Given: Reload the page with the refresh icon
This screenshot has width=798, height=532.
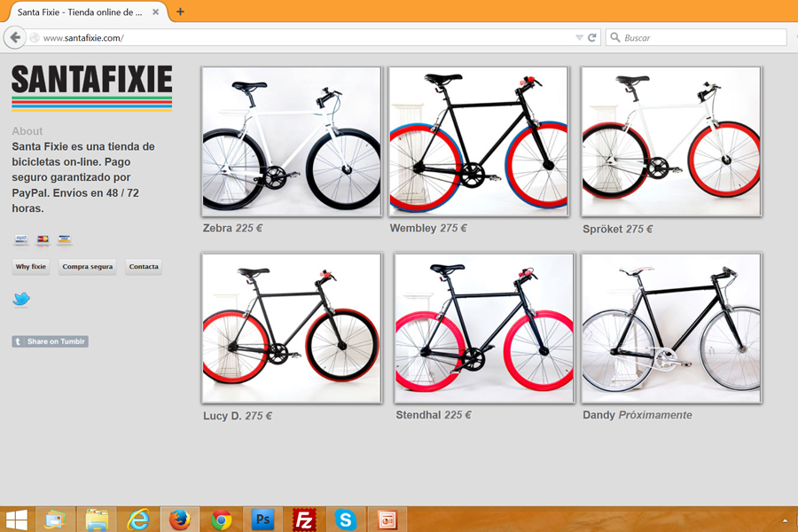Looking at the screenshot, I should point(592,37).
